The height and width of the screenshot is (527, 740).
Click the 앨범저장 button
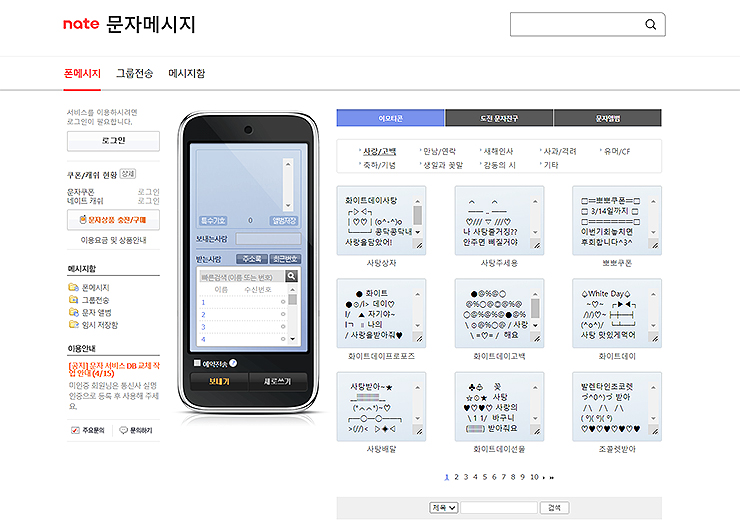click(284, 220)
